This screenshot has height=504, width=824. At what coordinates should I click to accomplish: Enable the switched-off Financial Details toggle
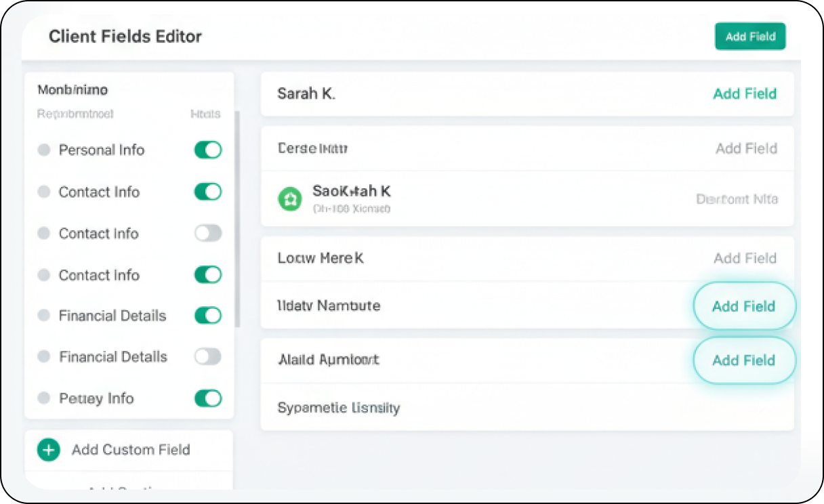tap(208, 357)
